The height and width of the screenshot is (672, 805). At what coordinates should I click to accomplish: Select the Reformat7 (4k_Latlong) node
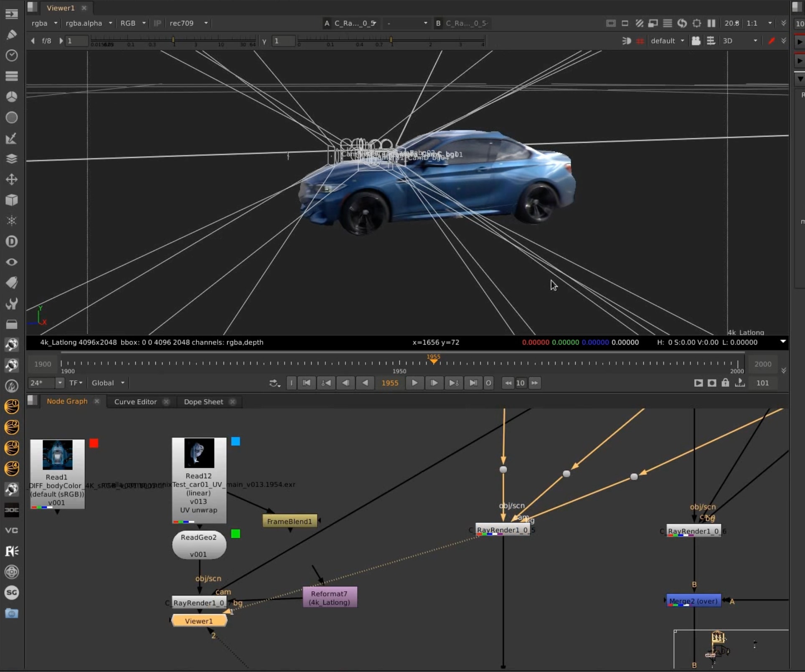329,598
